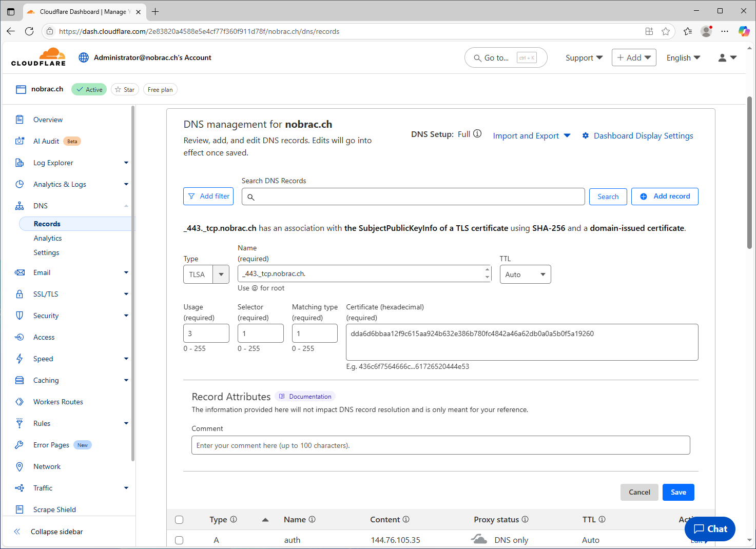Click the Usage value field
The height and width of the screenshot is (549, 756).
pyautogui.click(x=206, y=333)
